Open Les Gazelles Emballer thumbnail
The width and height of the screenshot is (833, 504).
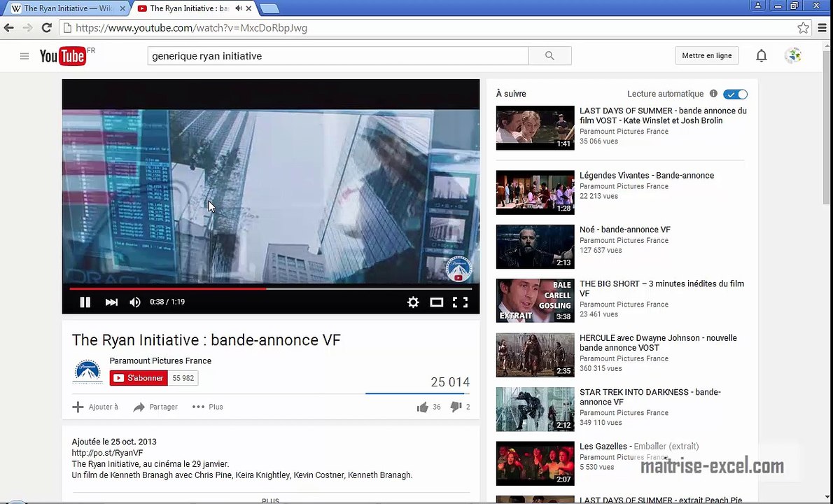click(x=535, y=463)
